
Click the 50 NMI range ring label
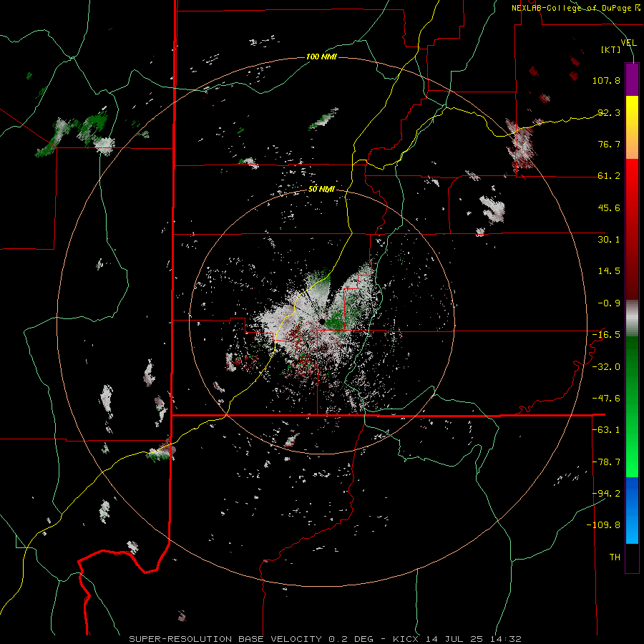(321, 190)
